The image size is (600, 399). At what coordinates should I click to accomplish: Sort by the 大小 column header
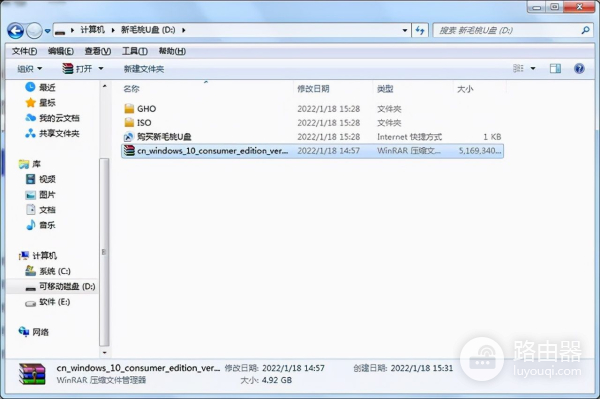coord(465,89)
